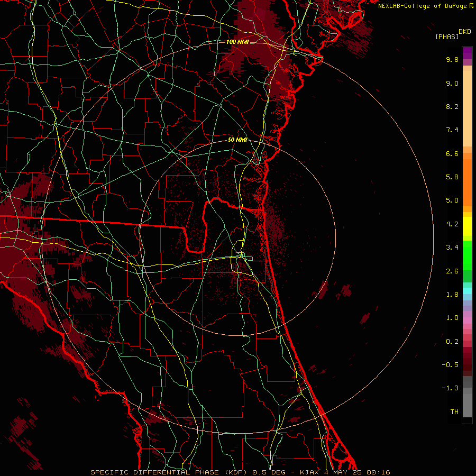Click the DKD label above the color scale
Viewport: 476px width, 476px height.
point(465,32)
